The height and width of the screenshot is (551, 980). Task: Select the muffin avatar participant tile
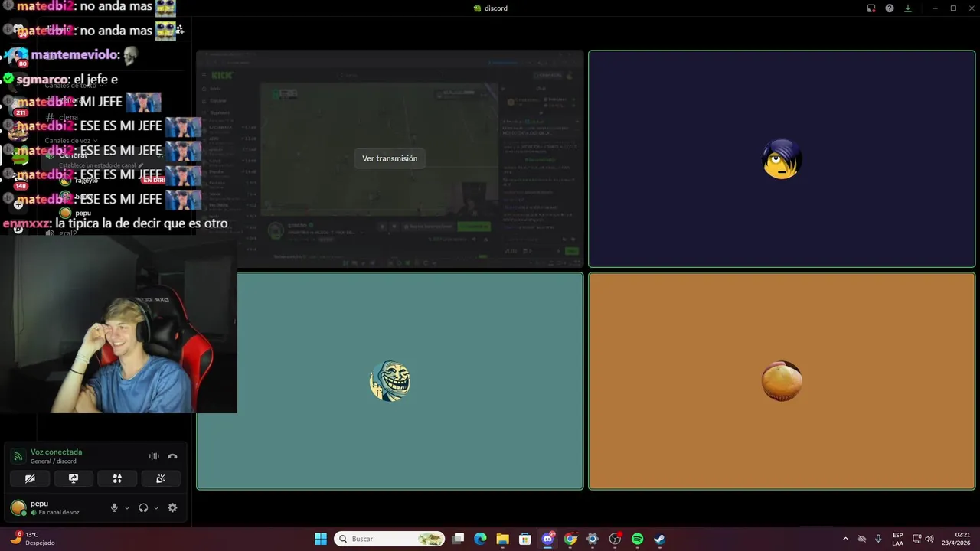[782, 381]
